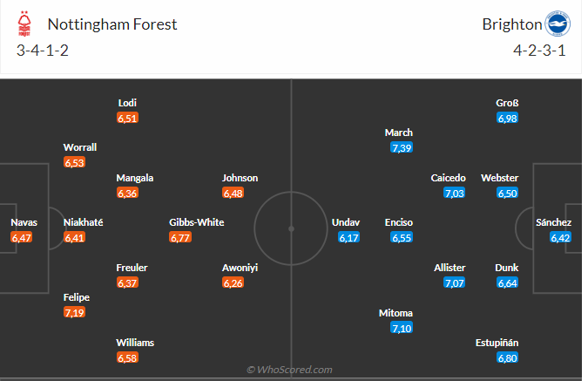588x381 pixels.
Task: Open the WhoScored.com watermark link
Action: (x=289, y=370)
